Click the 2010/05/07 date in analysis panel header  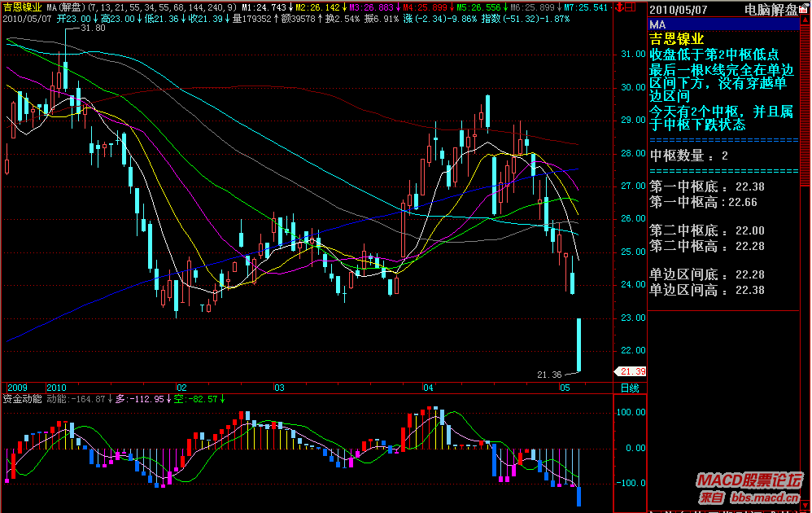(678, 10)
